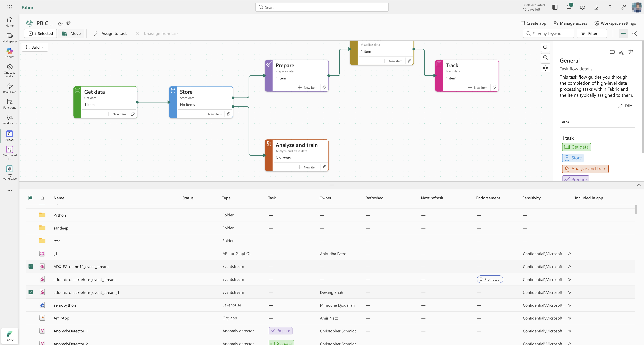Attach item to Analyze and train task
This screenshot has height=345, width=644.
click(324, 167)
